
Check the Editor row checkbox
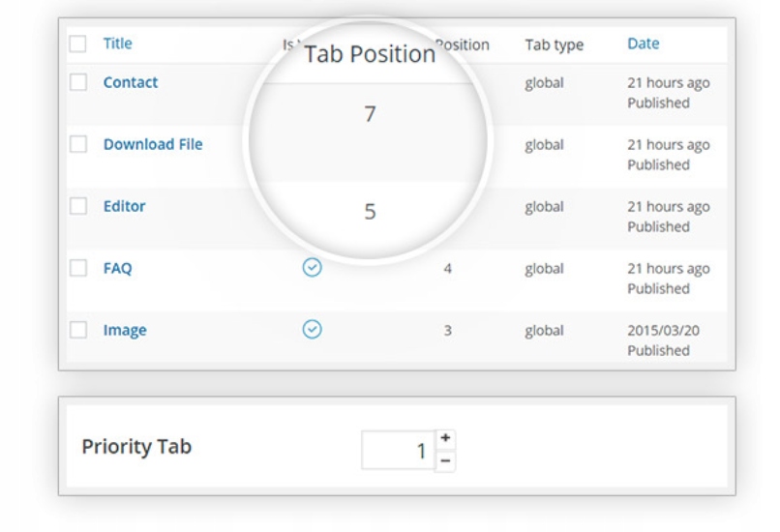pos(78,207)
